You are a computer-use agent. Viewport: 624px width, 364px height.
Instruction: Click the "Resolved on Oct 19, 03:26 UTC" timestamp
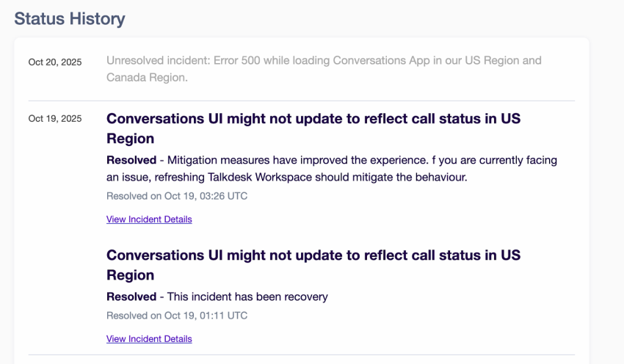click(177, 196)
